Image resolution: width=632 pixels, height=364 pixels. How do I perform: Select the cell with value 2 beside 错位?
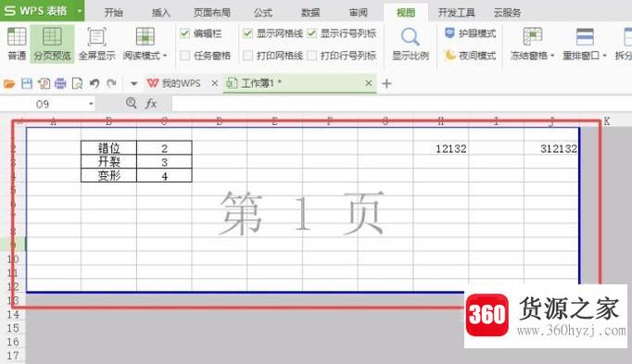pyautogui.click(x=164, y=148)
